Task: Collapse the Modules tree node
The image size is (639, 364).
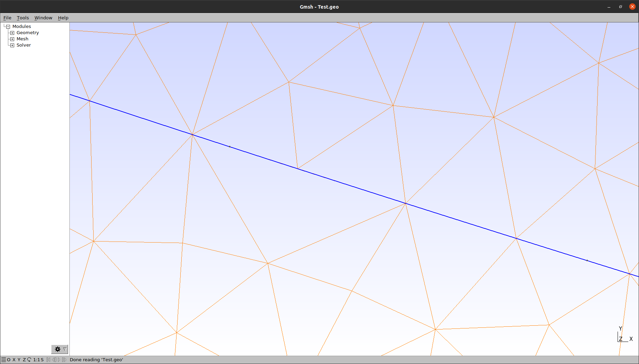Action: (x=8, y=27)
